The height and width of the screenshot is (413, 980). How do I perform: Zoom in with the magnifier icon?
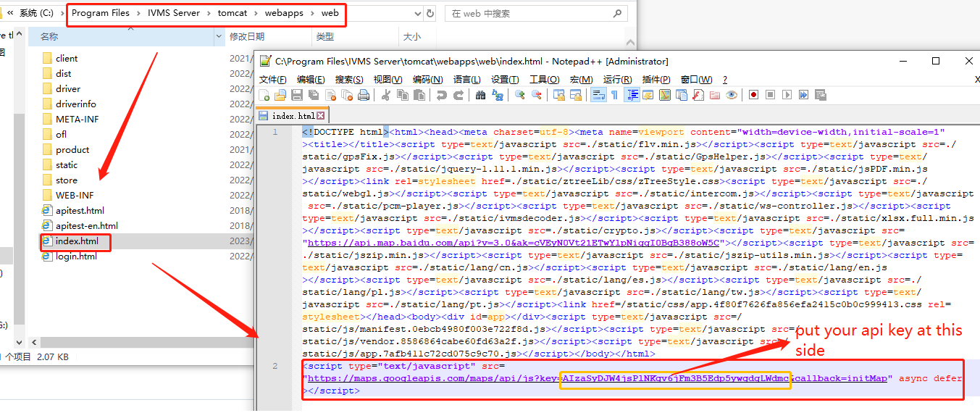click(520, 95)
